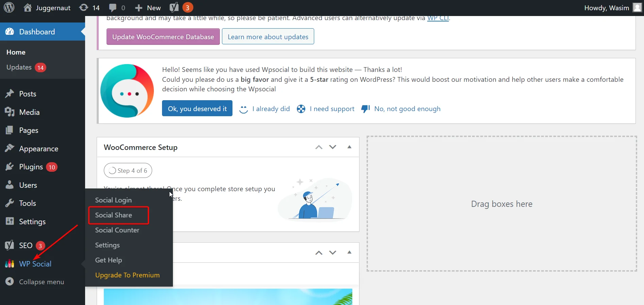Viewport: 644px width, 305px height.
Task: Click the user avatar next to Howdy, Wasim
Action: tap(637, 7)
